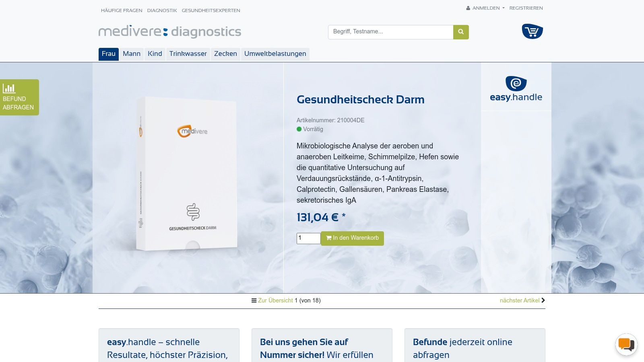The height and width of the screenshot is (362, 644).
Task: Click the list icon beside Zur Übersicht
Action: (254, 300)
